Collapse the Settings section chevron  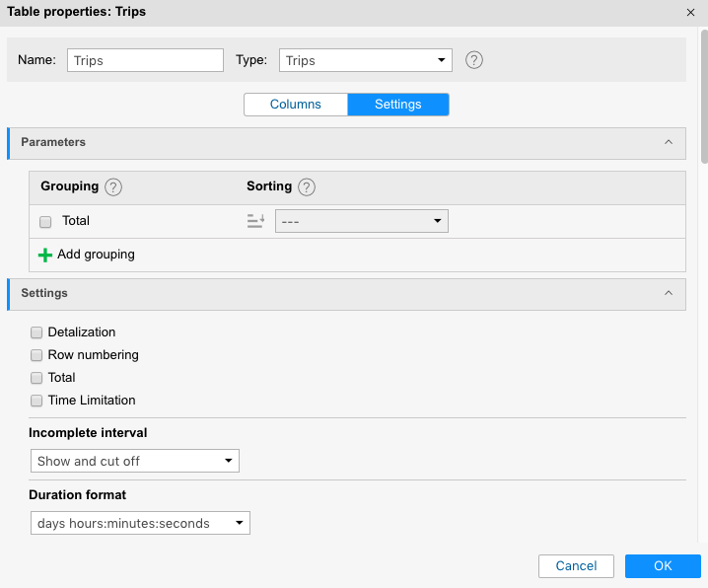click(x=669, y=294)
